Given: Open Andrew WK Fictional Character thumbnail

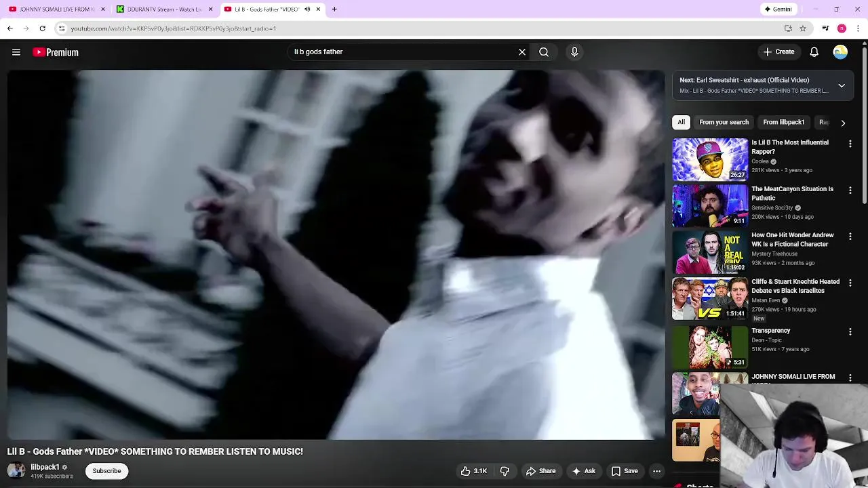Looking at the screenshot, I should [x=710, y=252].
